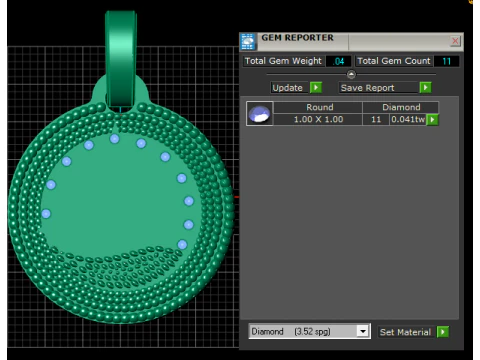
Task: Click the Gem Reporter panel icon
Action: [248, 42]
